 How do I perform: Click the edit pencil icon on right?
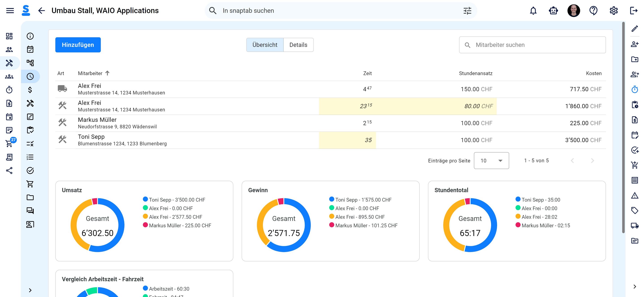click(x=635, y=29)
